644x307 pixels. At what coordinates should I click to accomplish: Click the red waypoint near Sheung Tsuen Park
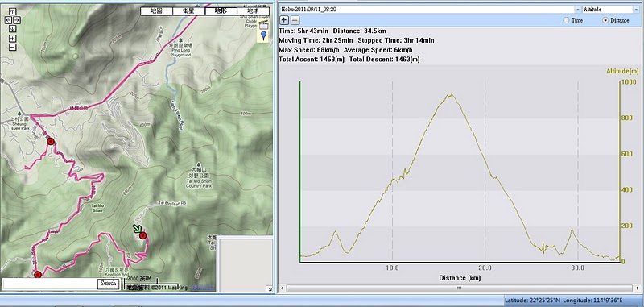point(51,141)
